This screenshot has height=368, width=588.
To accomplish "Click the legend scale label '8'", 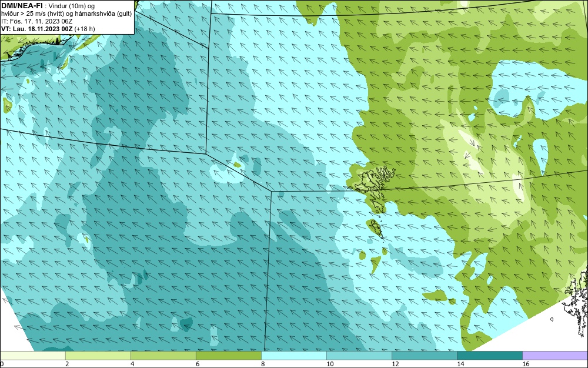I will [x=263, y=364].
